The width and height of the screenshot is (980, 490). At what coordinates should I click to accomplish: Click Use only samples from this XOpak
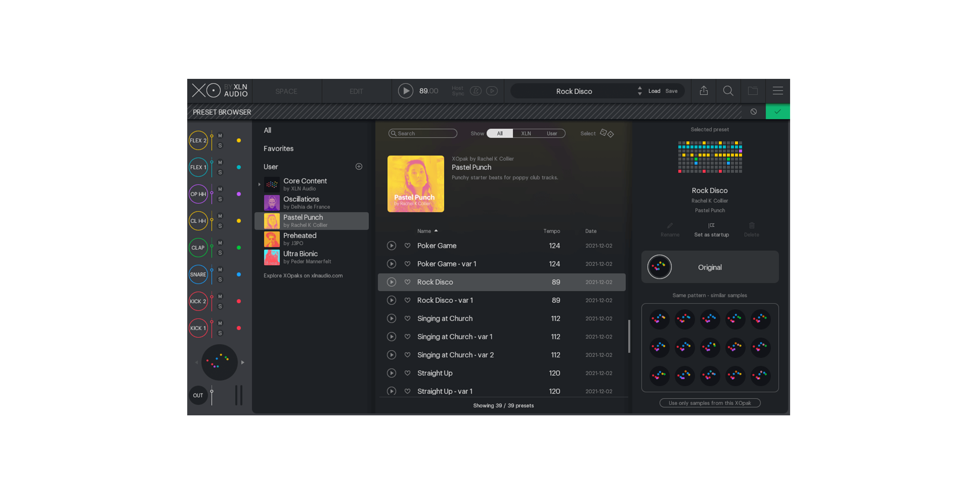click(x=709, y=403)
